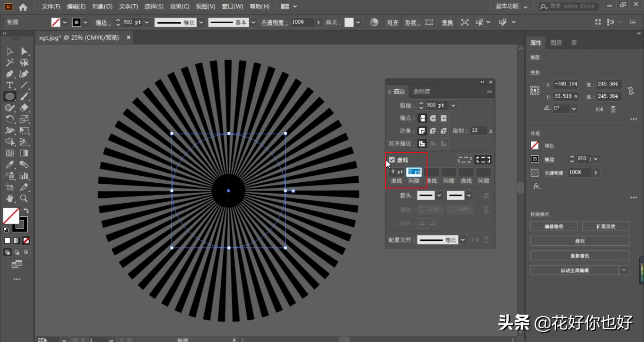The height and width of the screenshot is (342, 644).
Task: Open the fx effects menu in Properties
Action: pos(536,187)
